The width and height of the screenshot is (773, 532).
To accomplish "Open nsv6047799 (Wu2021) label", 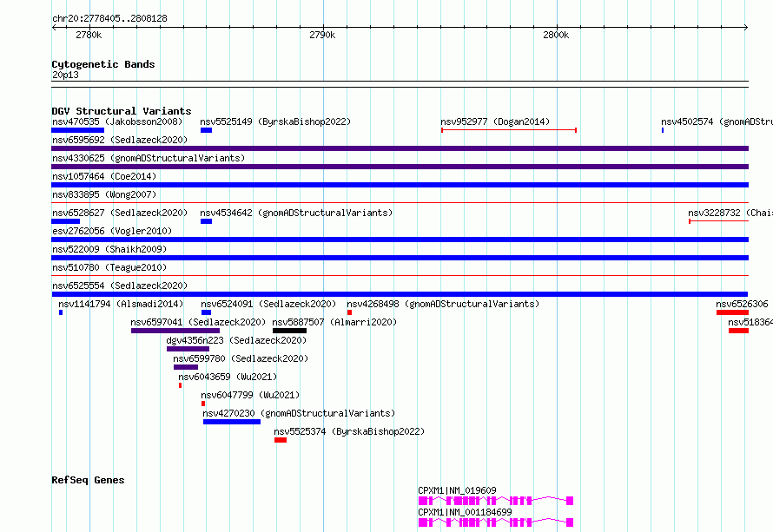I will click(250, 395).
